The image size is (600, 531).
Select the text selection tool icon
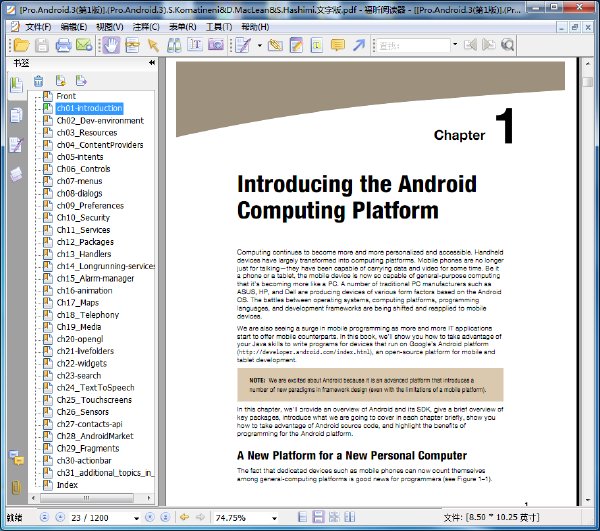132,45
